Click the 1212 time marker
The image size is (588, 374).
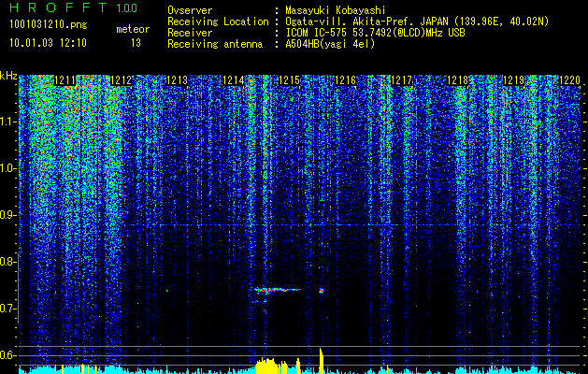pos(122,80)
